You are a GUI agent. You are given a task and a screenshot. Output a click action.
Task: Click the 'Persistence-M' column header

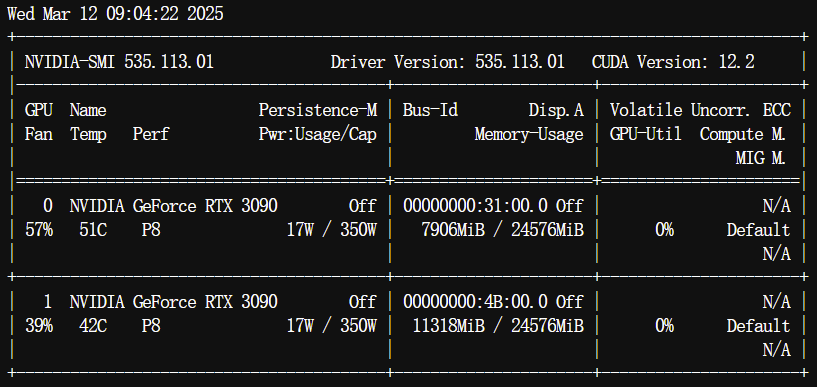click(318, 110)
